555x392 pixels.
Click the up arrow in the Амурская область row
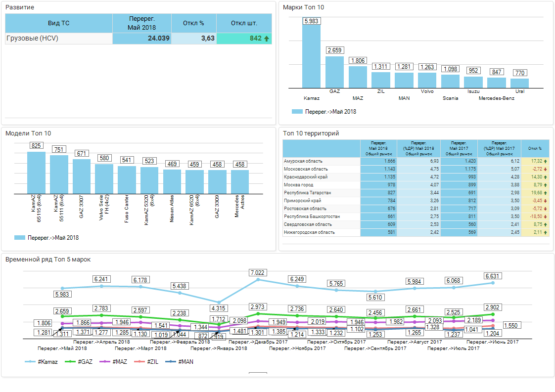546,161
